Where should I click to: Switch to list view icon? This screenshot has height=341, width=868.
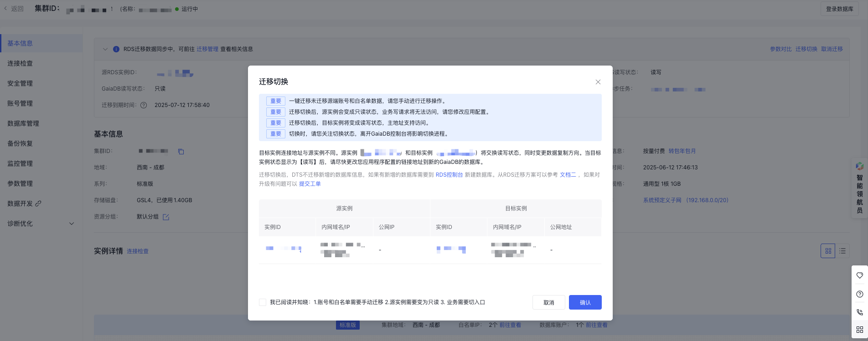(842, 251)
